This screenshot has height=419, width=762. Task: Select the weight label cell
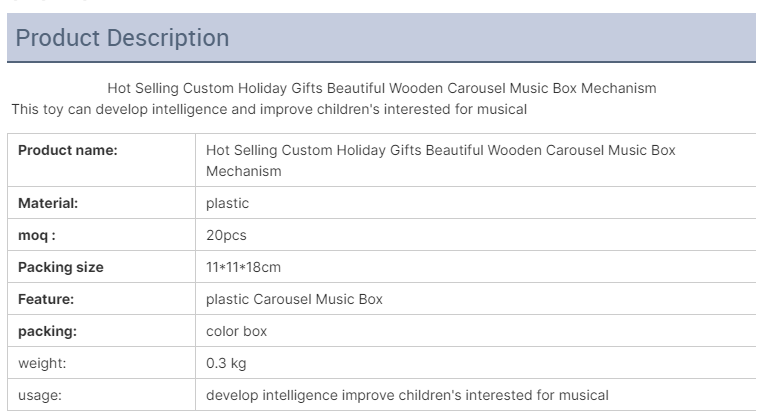tap(102, 363)
